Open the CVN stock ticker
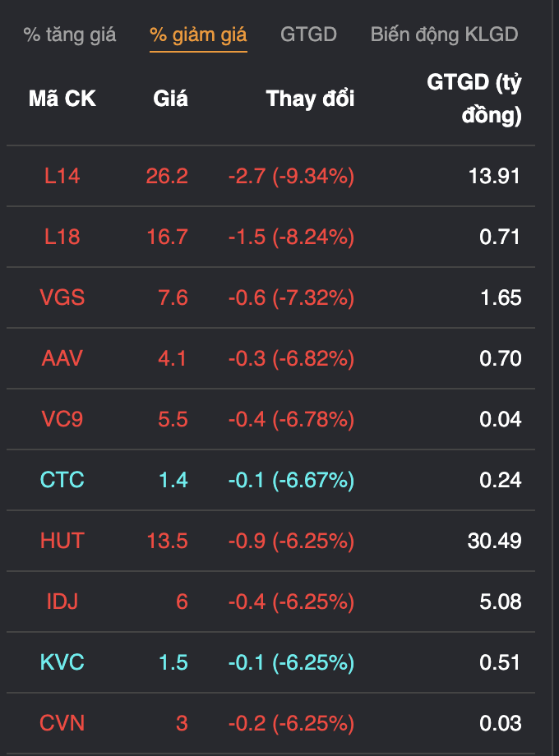Screen dimensions: 559x756 pyautogui.click(x=62, y=723)
